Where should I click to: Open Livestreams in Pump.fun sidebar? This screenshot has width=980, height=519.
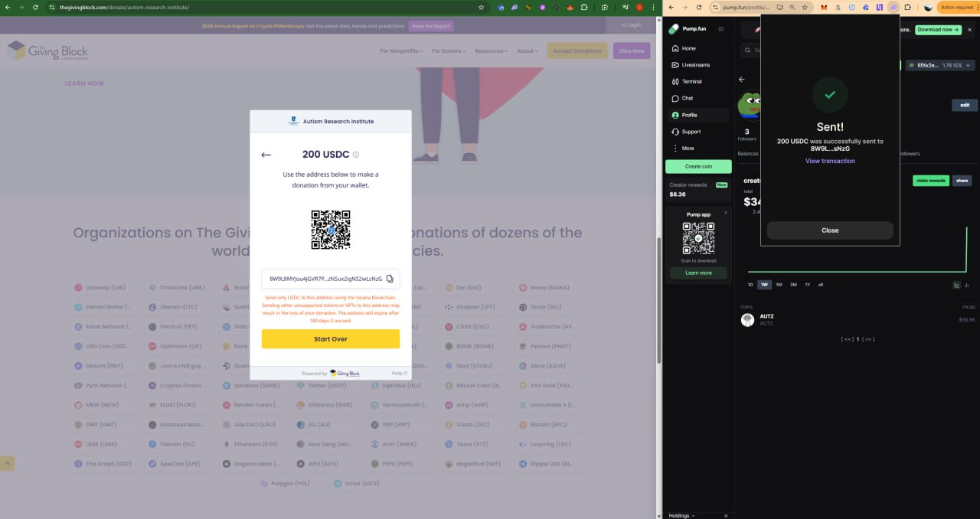click(x=695, y=65)
